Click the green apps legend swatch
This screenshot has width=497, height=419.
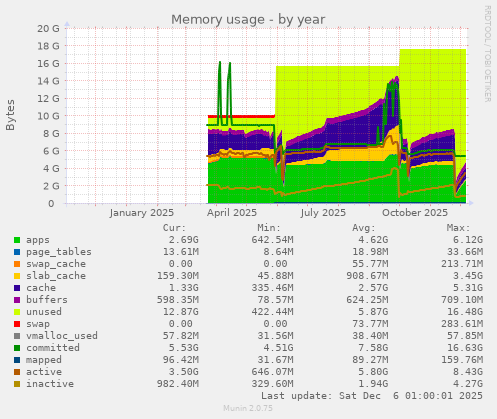click(17, 240)
